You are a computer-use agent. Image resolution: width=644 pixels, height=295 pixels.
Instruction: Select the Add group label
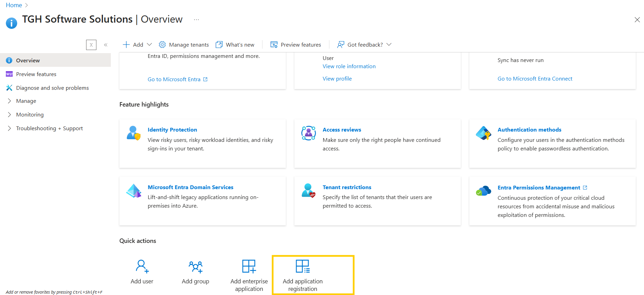(x=196, y=281)
